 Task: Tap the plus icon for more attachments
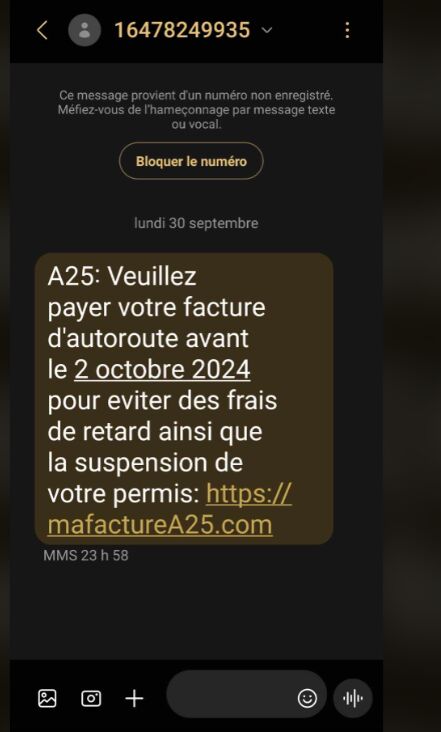pos(134,698)
